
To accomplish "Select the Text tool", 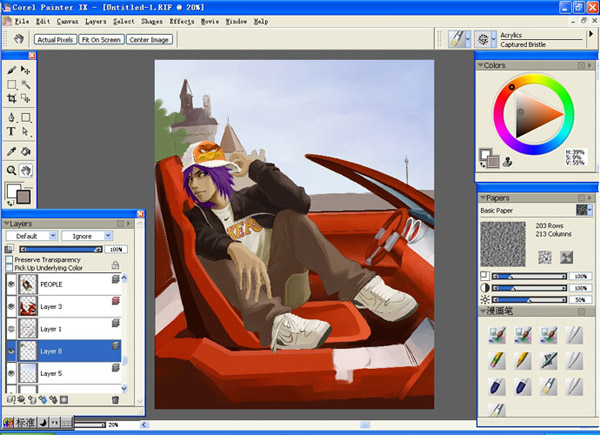I will pyautogui.click(x=11, y=132).
